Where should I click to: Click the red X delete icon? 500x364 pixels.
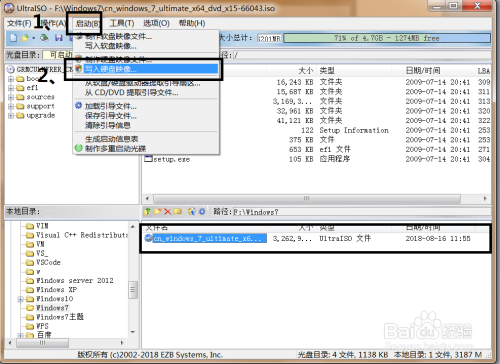coord(168,211)
